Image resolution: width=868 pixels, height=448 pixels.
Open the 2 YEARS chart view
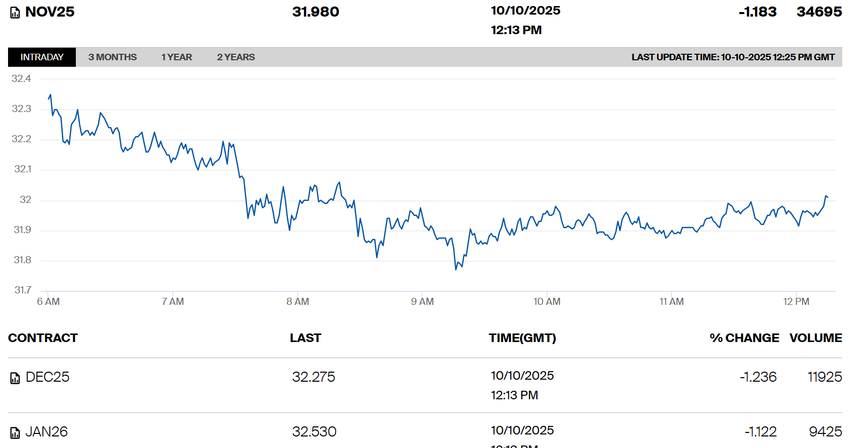[x=236, y=57]
